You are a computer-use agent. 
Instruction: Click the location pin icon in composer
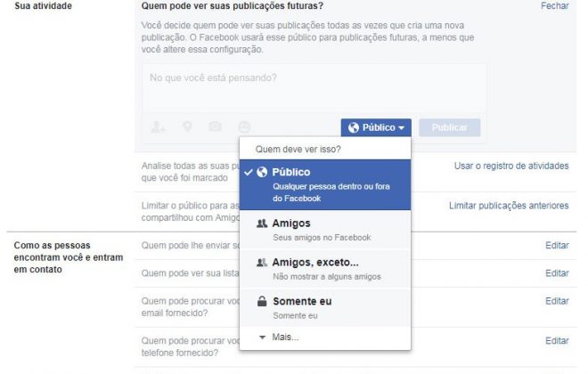(x=187, y=126)
